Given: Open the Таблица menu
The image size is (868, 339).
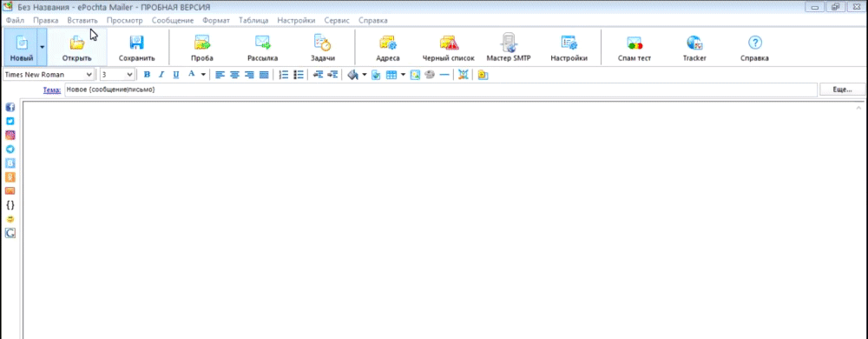Looking at the screenshot, I should pyautogui.click(x=253, y=21).
